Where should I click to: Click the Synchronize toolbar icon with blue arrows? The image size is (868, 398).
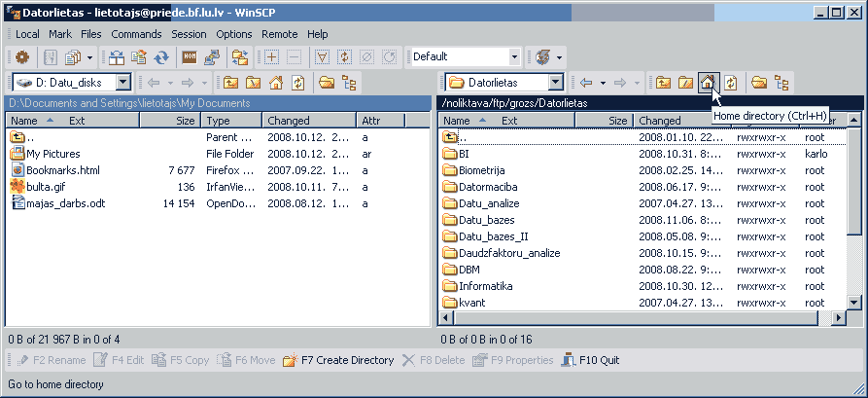coord(161,56)
